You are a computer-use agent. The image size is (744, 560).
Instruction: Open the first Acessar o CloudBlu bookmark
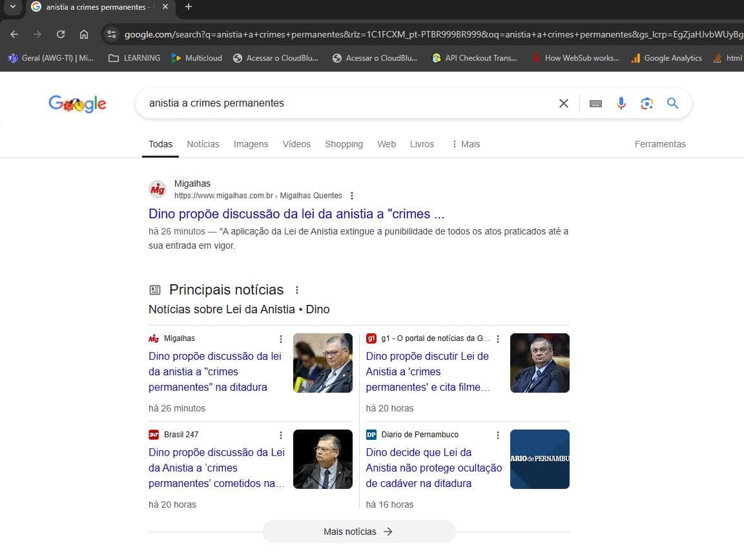click(276, 58)
